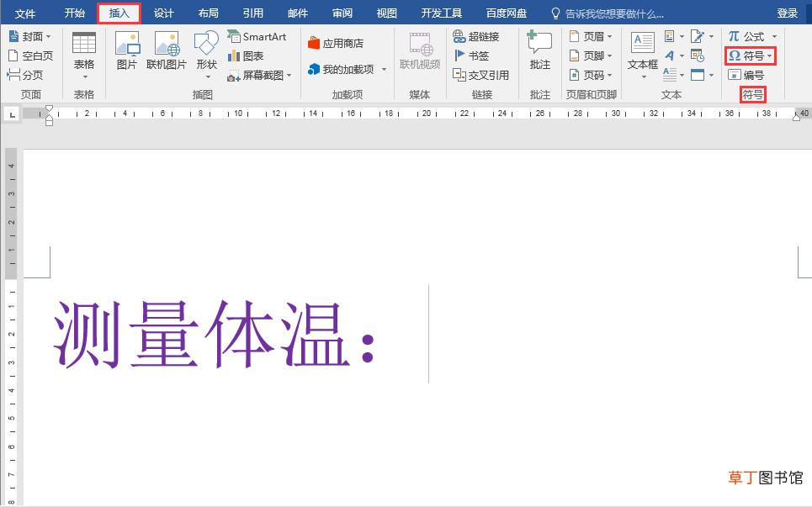Click the 图片 (Pictures) icon
This screenshot has width=812, height=507.
pyautogui.click(x=127, y=50)
